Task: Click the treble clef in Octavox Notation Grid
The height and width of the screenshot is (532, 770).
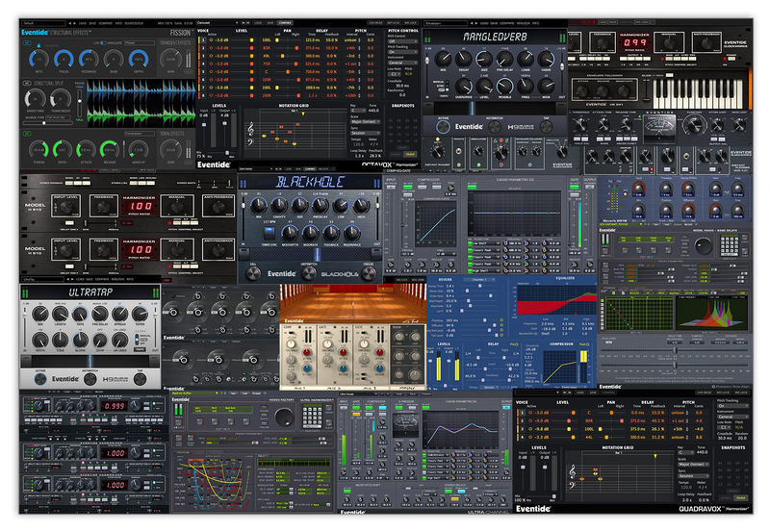Action: pyautogui.click(x=250, y=130)
